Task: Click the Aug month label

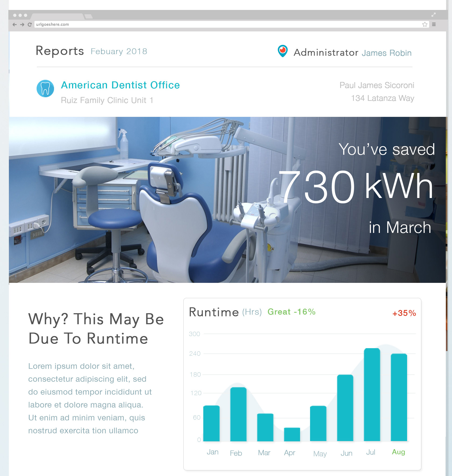Action: (398, 452)
